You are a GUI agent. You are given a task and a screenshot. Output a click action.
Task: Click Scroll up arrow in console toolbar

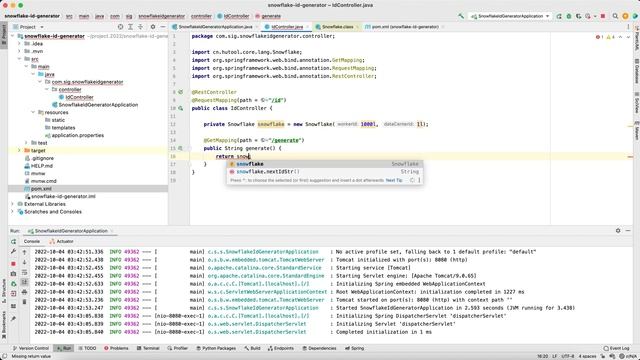click(x=24, y=252)
